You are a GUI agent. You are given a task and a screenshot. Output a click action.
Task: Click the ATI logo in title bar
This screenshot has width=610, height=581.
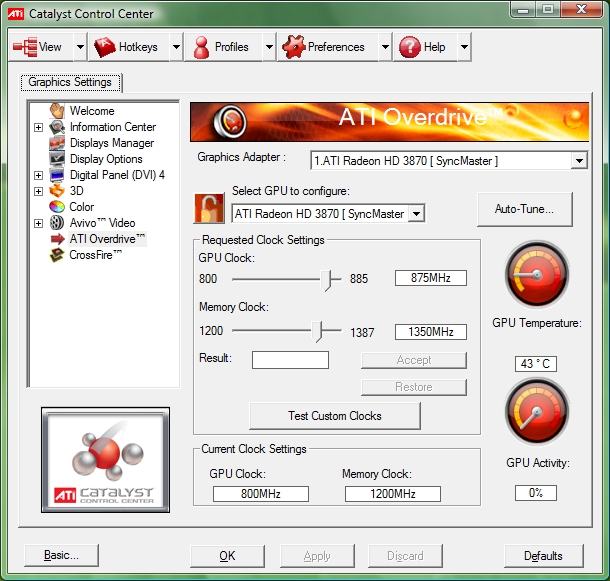(16, 14)
